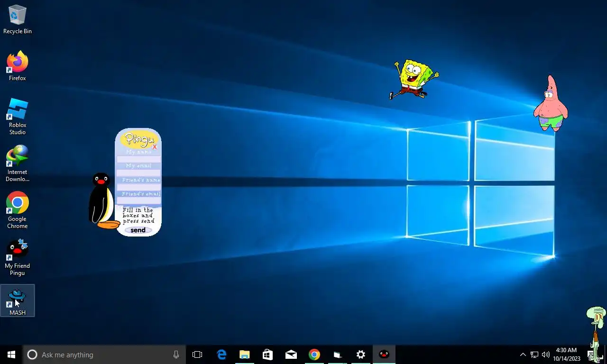Open the taskbar icon next to Chrome
The width and height of the screenshot is (607, 364).
coord(337,355)
